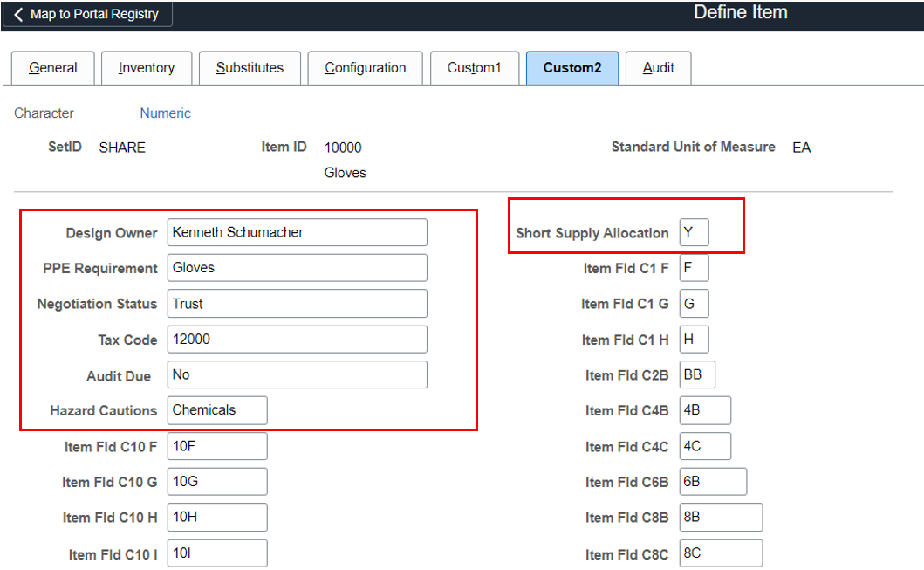Switch to the Custom1 tab
This screenshot has height=570, width=924.
coord(474,68)
